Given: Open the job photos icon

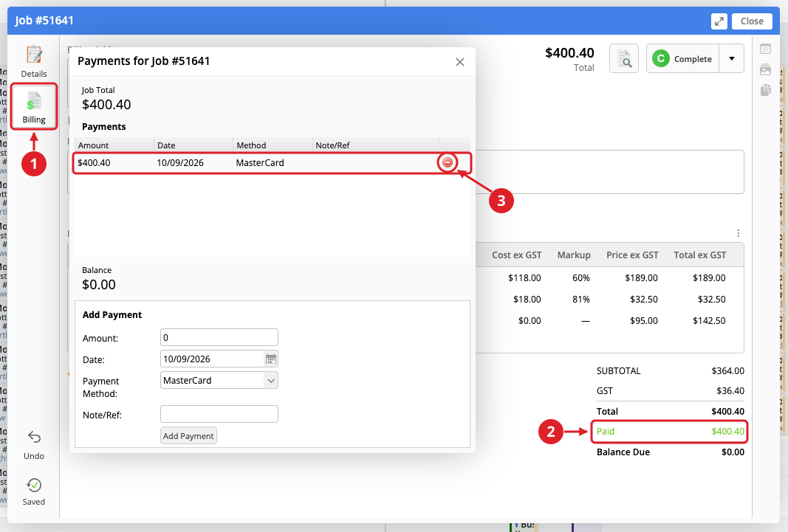Looking at the screenshot, I should 765,69.
